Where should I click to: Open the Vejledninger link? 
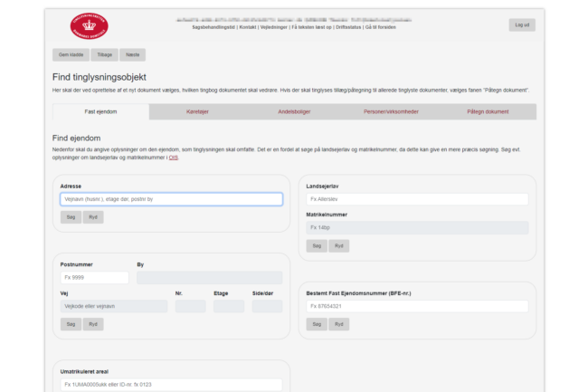275,27
